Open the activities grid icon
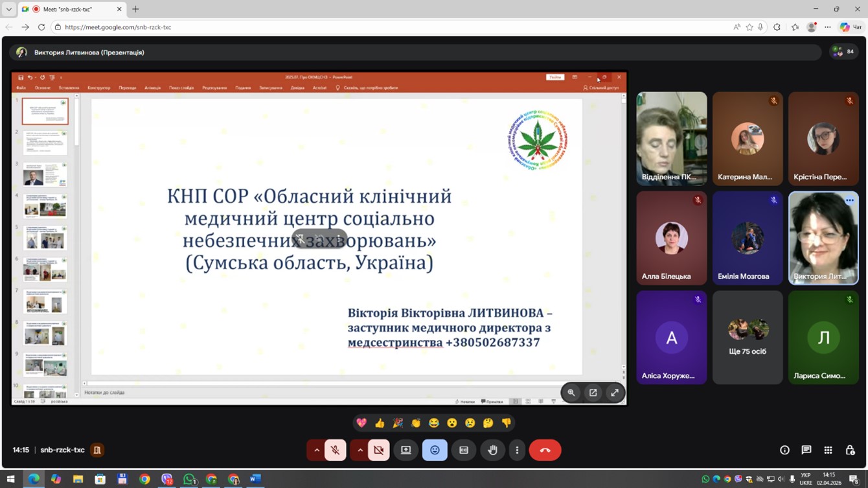The height and width of the screenshot is (488, 868). point(828,450)
